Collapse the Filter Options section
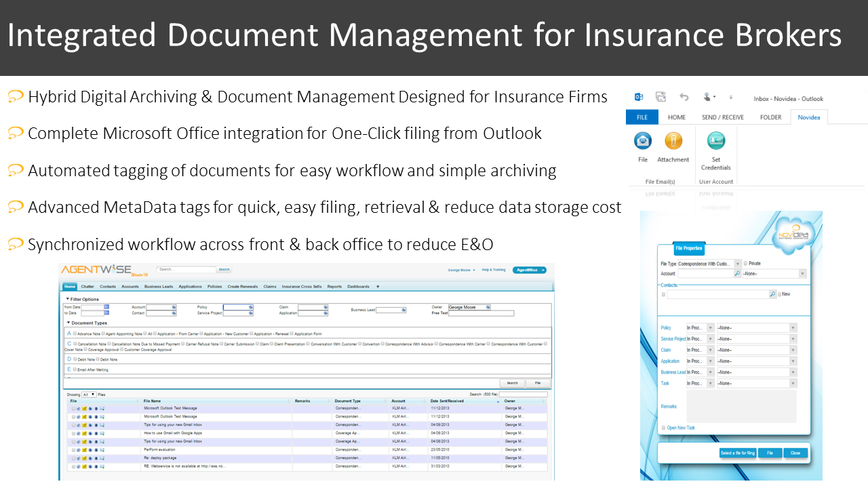The height and width of the screenshot is (488, 868). [x=67, y=299]
